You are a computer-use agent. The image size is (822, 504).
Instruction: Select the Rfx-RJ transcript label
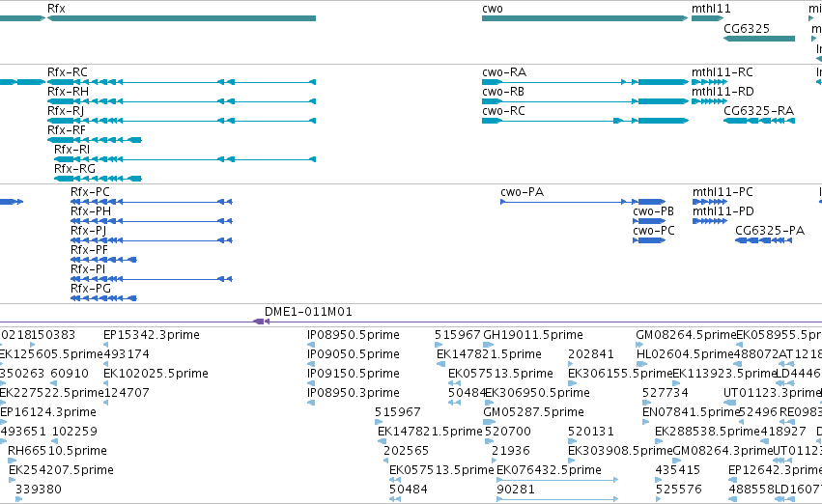tap(66, 110)
